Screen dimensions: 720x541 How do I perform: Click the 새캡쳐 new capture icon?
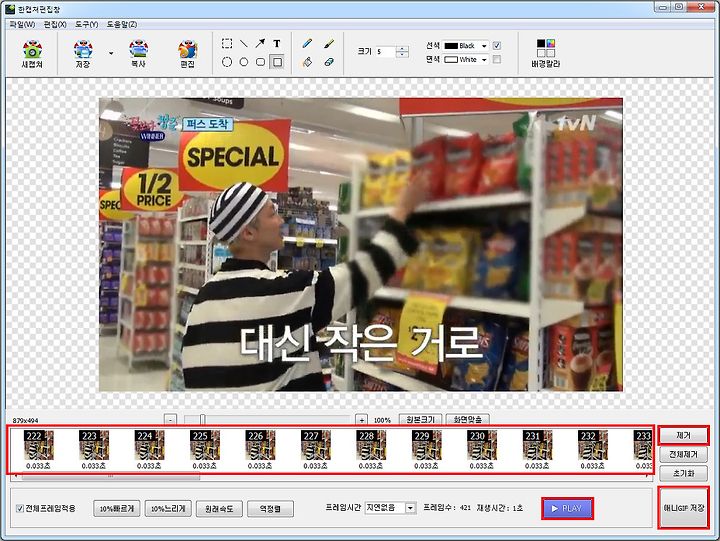click(x=32, y=54)
